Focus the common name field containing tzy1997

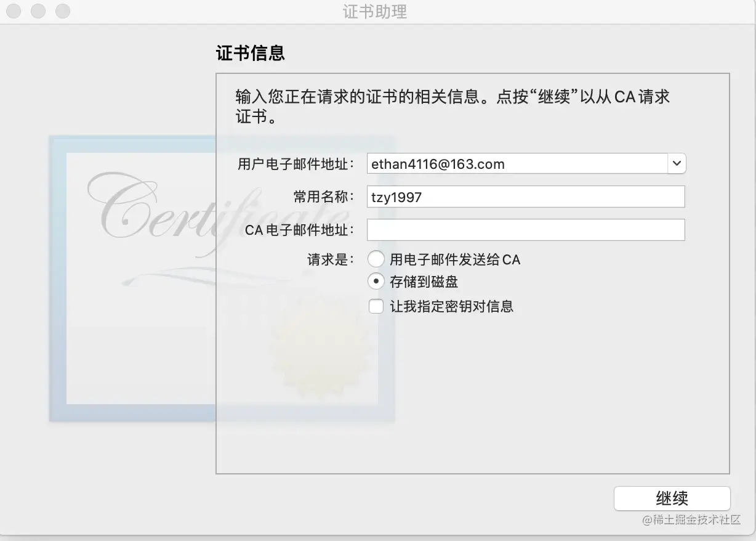[x=526, y=197]
